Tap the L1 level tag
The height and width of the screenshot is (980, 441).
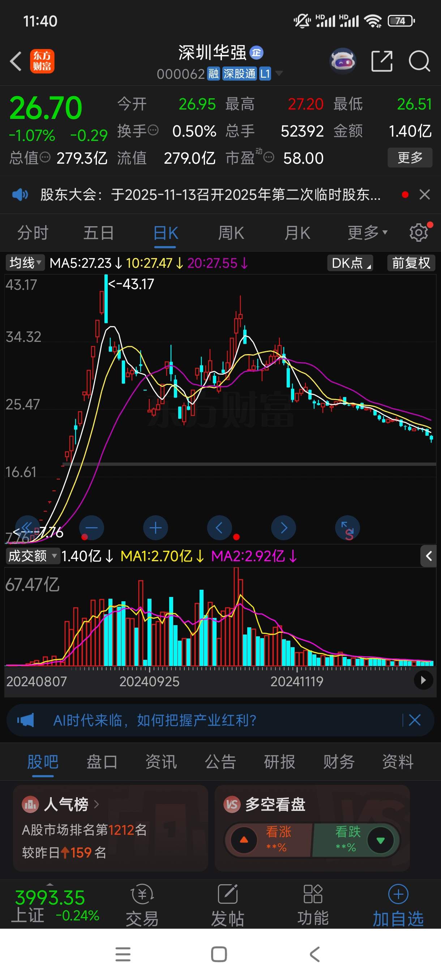(x=265, y=73)
